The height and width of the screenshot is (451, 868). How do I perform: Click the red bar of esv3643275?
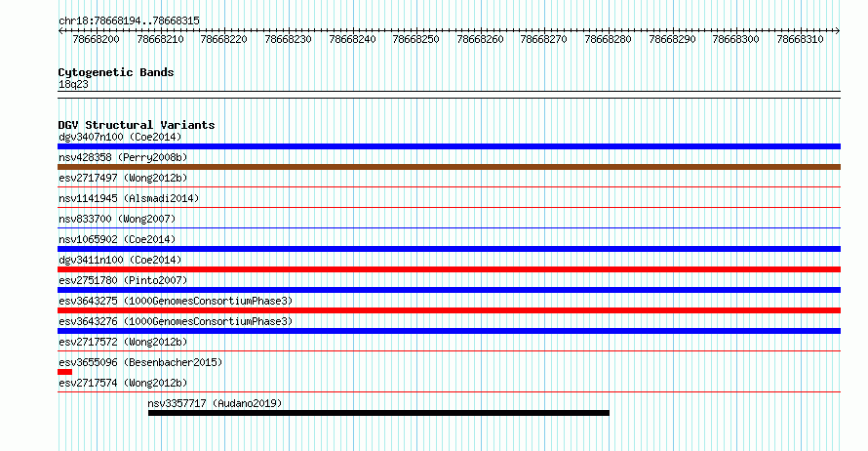[x=449, y=310]
